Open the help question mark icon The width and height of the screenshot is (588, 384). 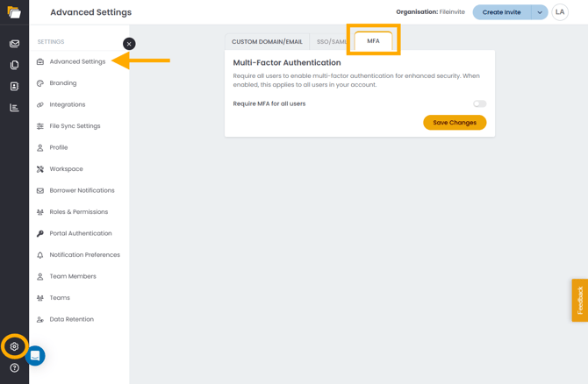(x=14, y=368)
